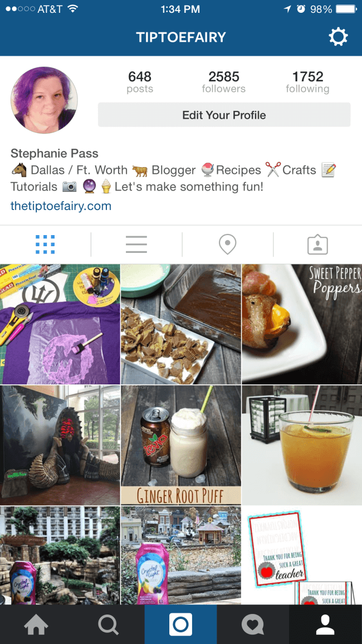The height and width of the screenshot is (644, 362).
Task: Tap the 648 posts count
Action: pyautogui.click(x=140, y=82)
